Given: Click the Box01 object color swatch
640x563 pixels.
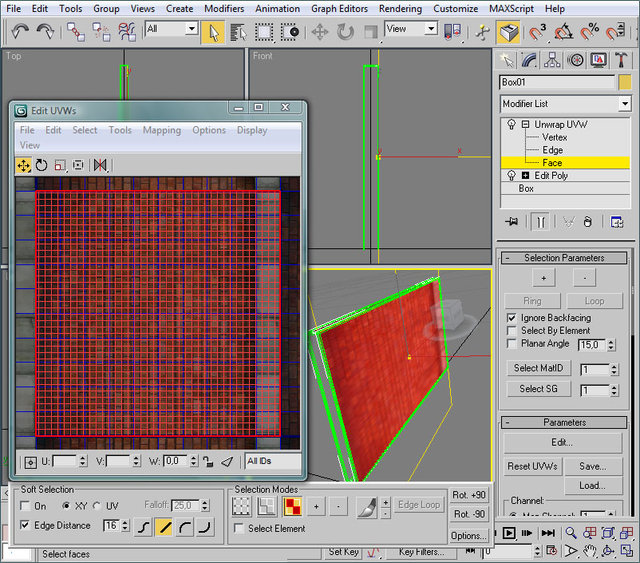Looking at the screenshot, I should 624,83.
